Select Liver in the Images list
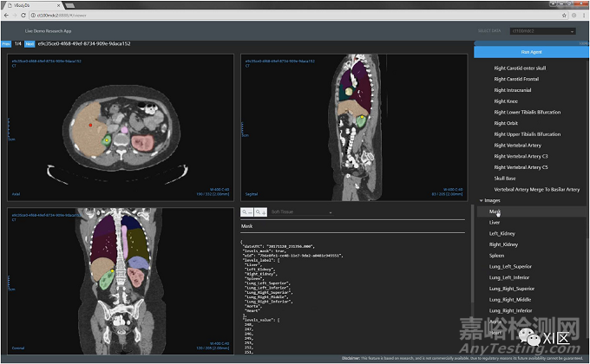The width and height of the screenshot is (590, 364). pos(495,223)
